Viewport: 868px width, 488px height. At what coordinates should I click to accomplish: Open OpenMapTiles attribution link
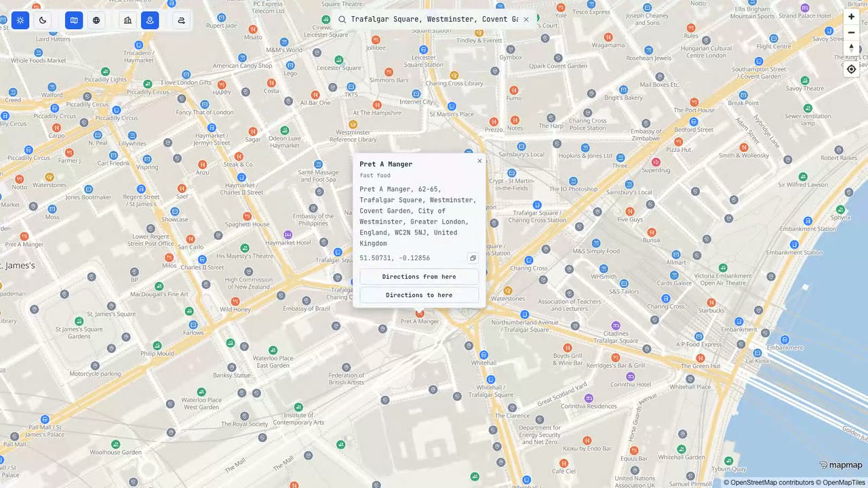pos(840,483)
